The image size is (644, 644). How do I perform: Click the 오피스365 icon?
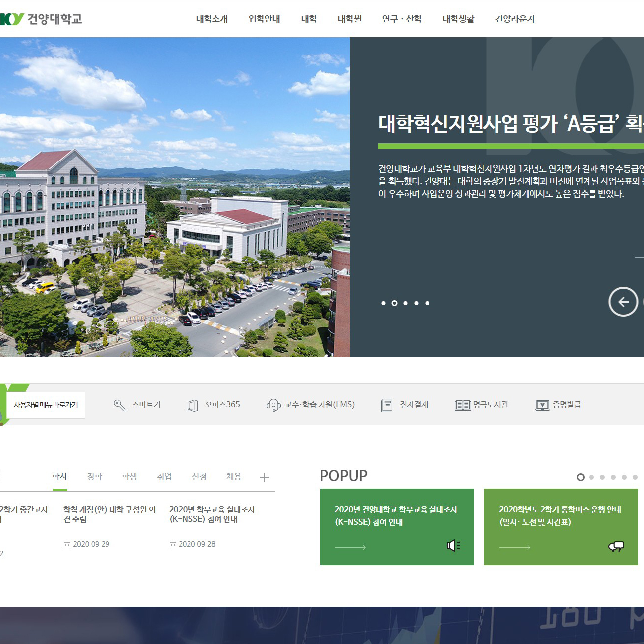193,405
